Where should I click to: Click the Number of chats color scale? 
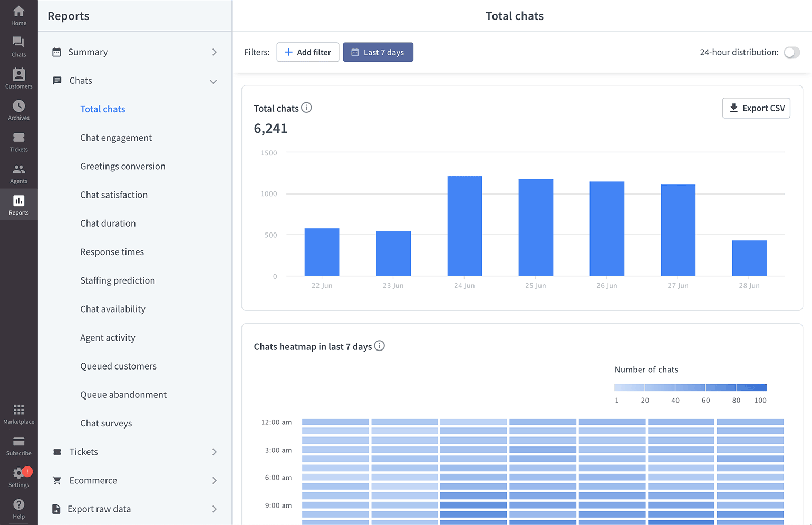click(x=690, y=387)
